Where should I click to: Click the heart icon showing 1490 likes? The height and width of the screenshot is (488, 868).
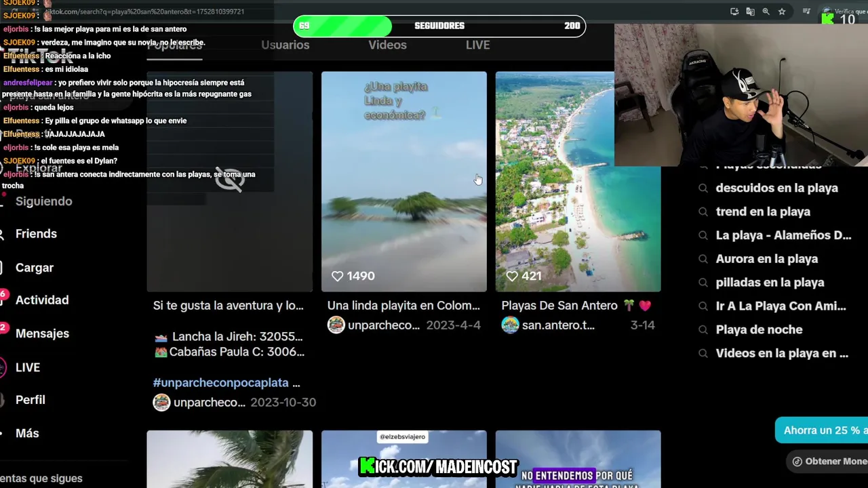coord(337,276)
